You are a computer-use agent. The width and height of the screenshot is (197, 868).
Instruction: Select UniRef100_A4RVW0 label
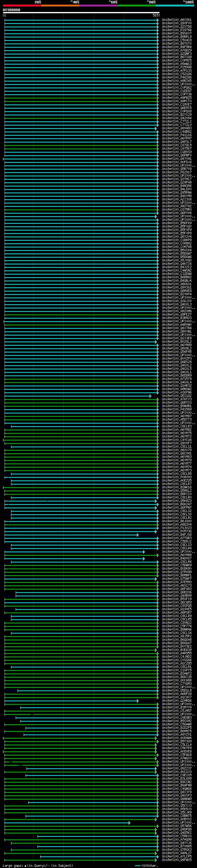176,325
